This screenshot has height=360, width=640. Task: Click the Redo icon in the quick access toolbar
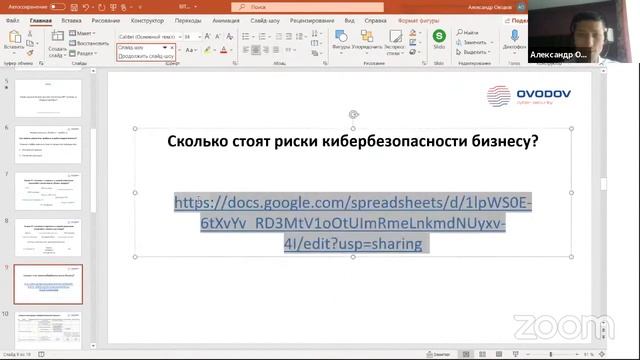tap(102, 7)
